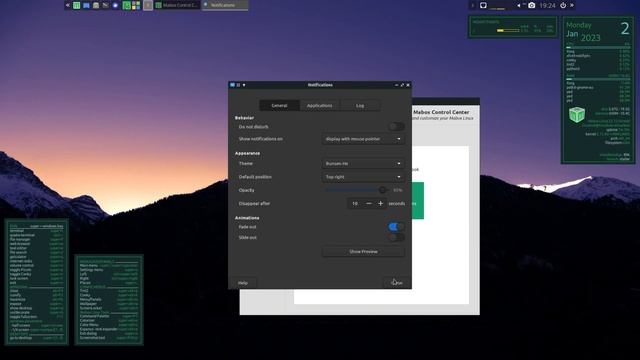Disable the Fade out animation switch
The image size is (640, 360).
tap(396, 227)
